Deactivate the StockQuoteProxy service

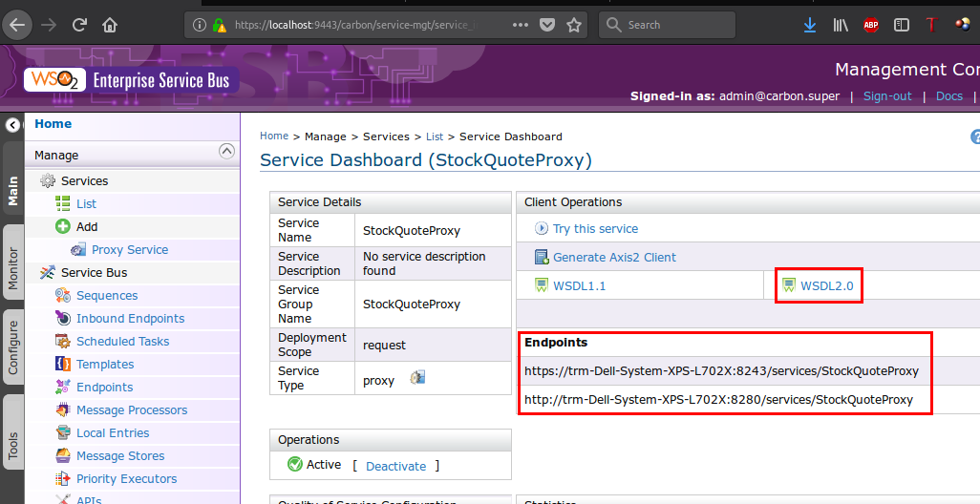point(395,466)
